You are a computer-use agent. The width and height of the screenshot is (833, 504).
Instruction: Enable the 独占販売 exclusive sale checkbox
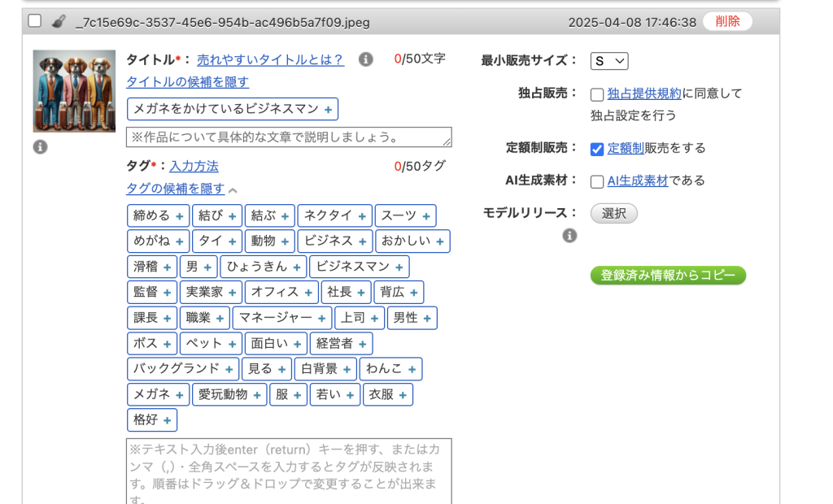coord(597,94)
